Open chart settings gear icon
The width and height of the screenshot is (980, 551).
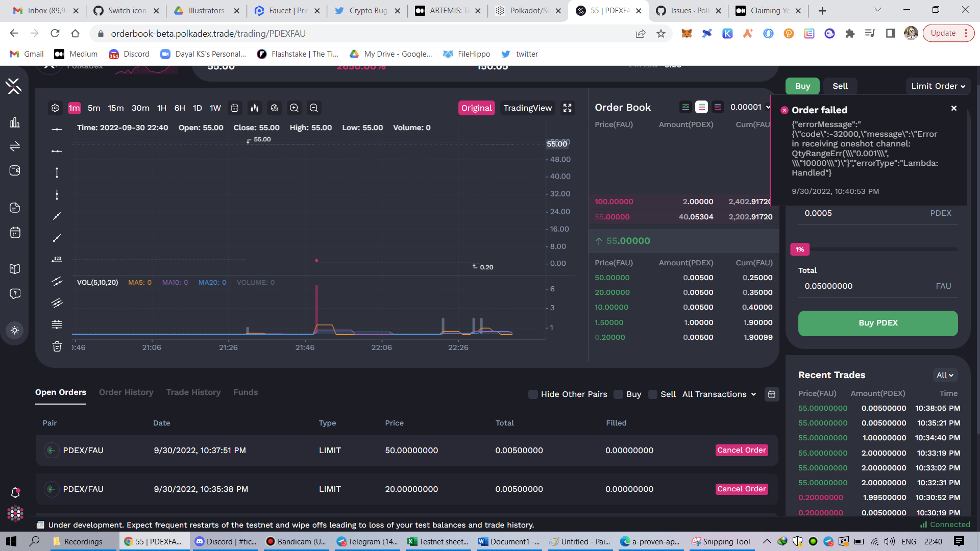[55, 108]
